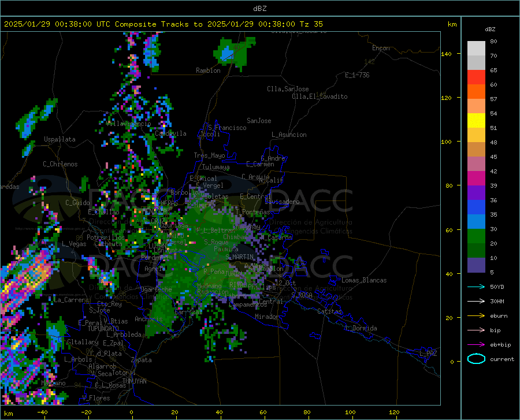Viewport: 520px width, 420px height.
Task: Click the yellow eburn arrow icon
Action: [x=476, y=316]
